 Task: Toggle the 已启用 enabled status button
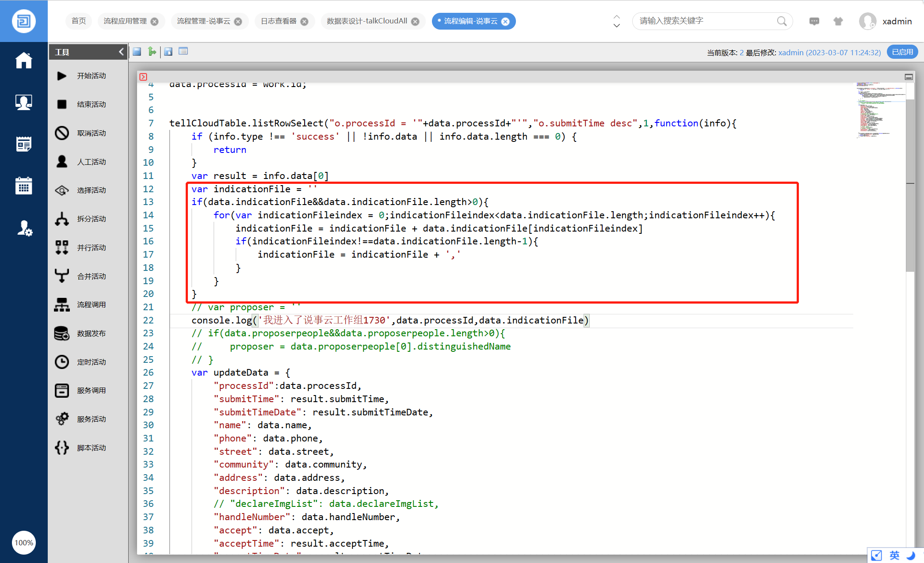point(902,52)
